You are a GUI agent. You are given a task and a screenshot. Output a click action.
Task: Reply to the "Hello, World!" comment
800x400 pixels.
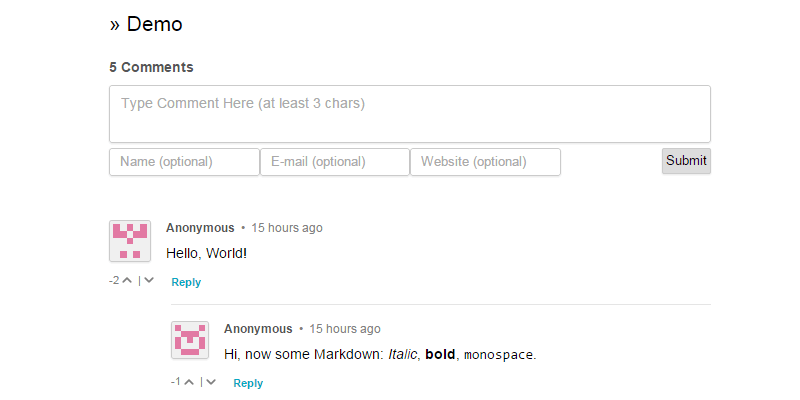(x=186, y=282)
